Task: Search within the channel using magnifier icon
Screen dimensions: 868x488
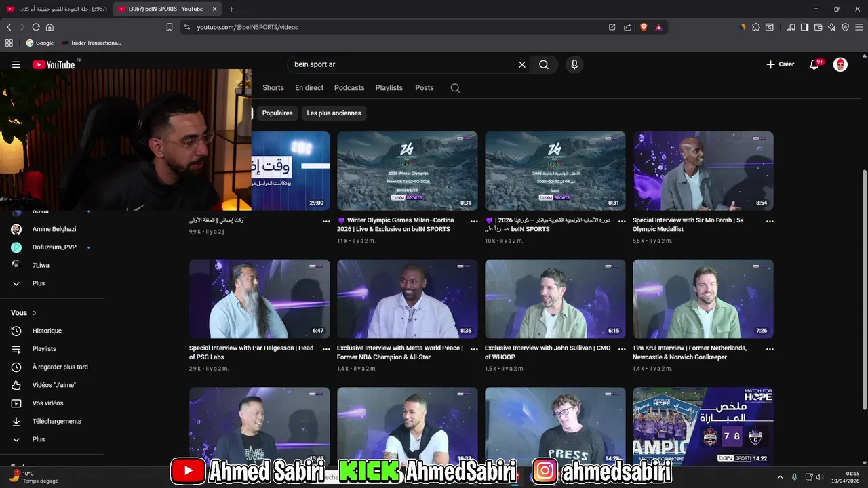Action: point(455,88)
